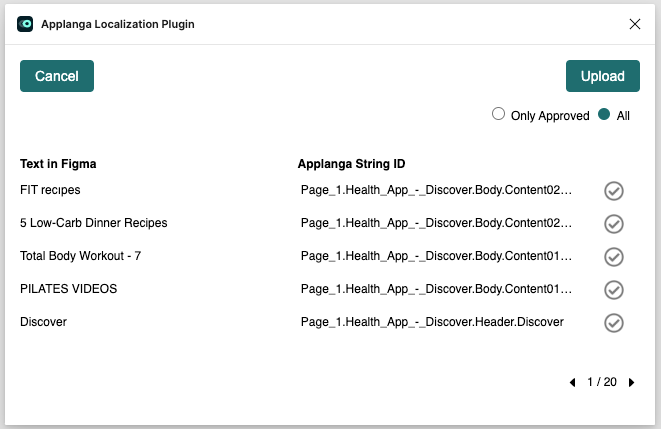Select the Only Approved radio option
Screen dimensions: 661x429
[498, 114]
